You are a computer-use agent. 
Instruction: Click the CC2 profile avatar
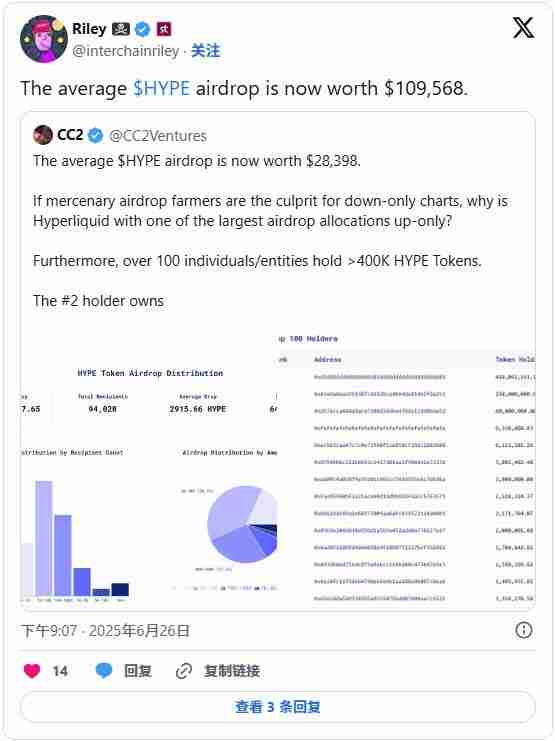43,135
